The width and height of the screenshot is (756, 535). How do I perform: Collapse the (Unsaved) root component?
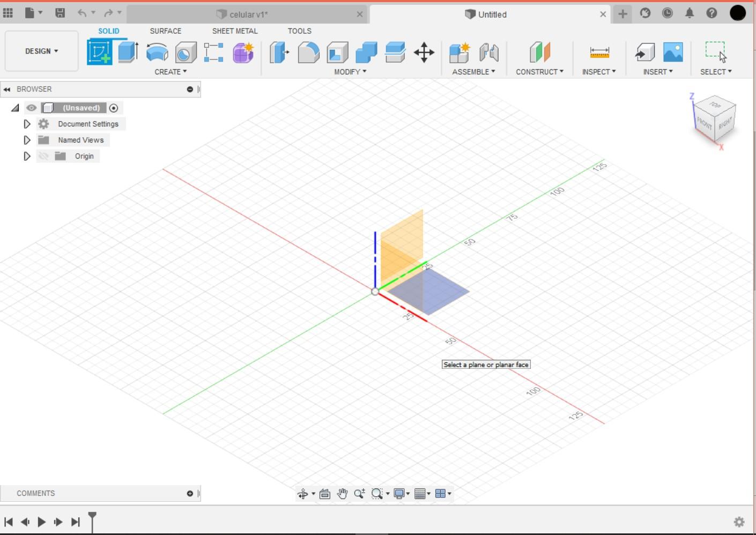point(15,108)
